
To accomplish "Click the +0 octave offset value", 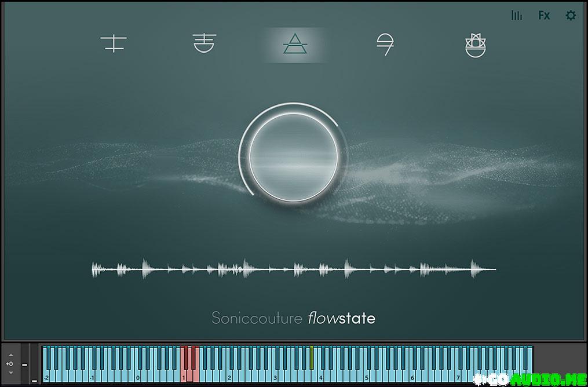I will pyautogui.click(x=10, y=364).
